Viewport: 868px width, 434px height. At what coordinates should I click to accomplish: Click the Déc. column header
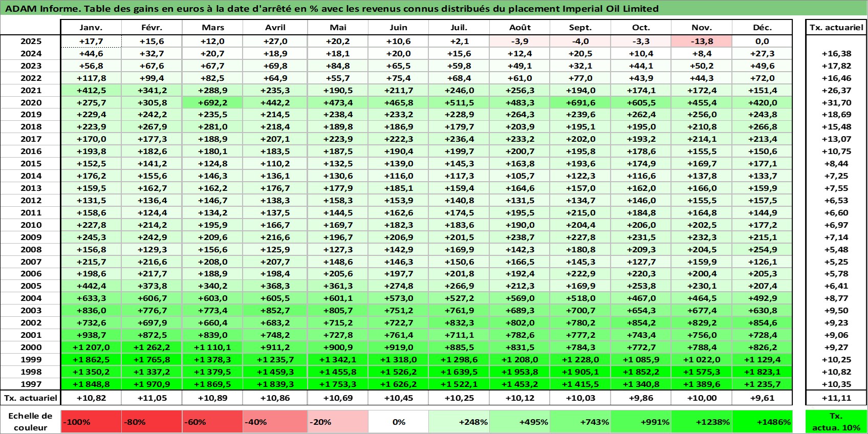point(762,28)
